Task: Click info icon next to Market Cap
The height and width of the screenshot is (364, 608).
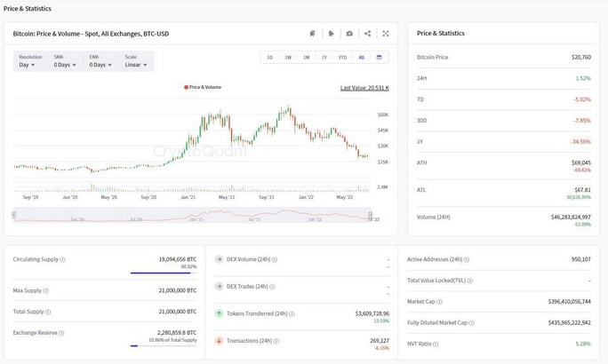Action: pos(439,302)
